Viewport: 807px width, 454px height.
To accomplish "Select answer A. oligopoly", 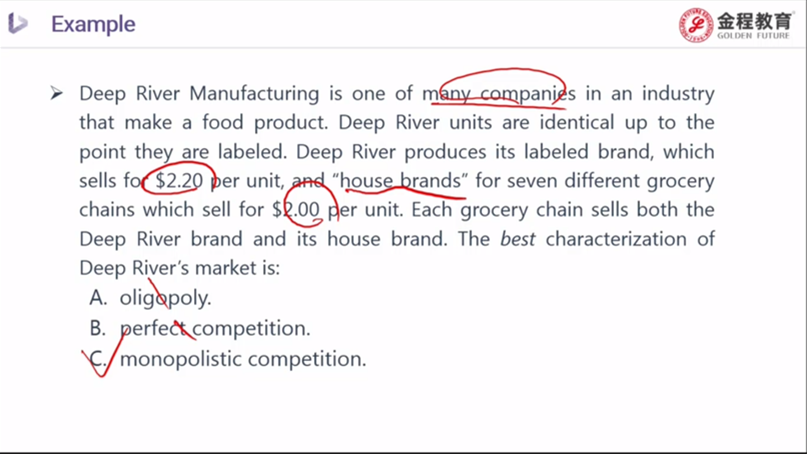I will tap(150, 298).
